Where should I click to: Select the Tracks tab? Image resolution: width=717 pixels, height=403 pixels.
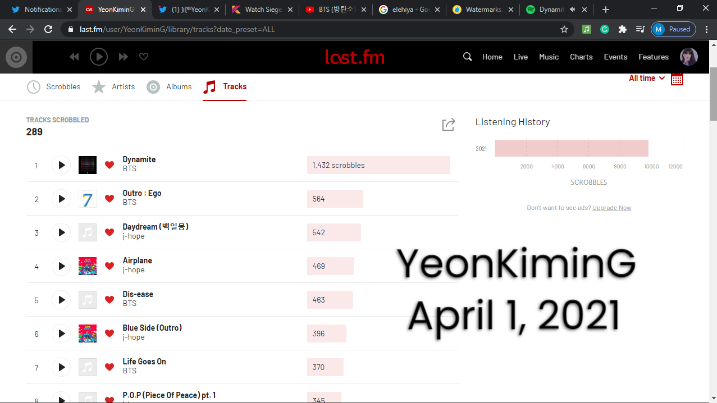(x=225, y=86)
